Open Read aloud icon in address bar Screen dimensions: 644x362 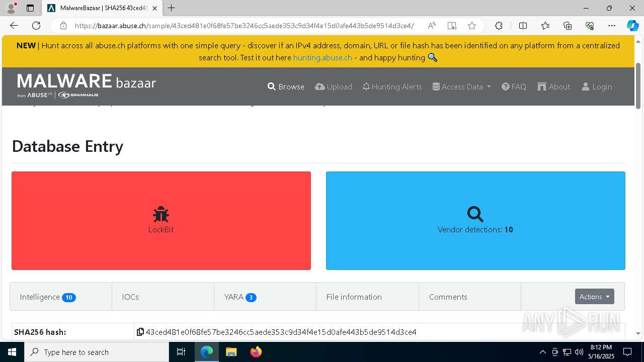[x=432, y=26]
